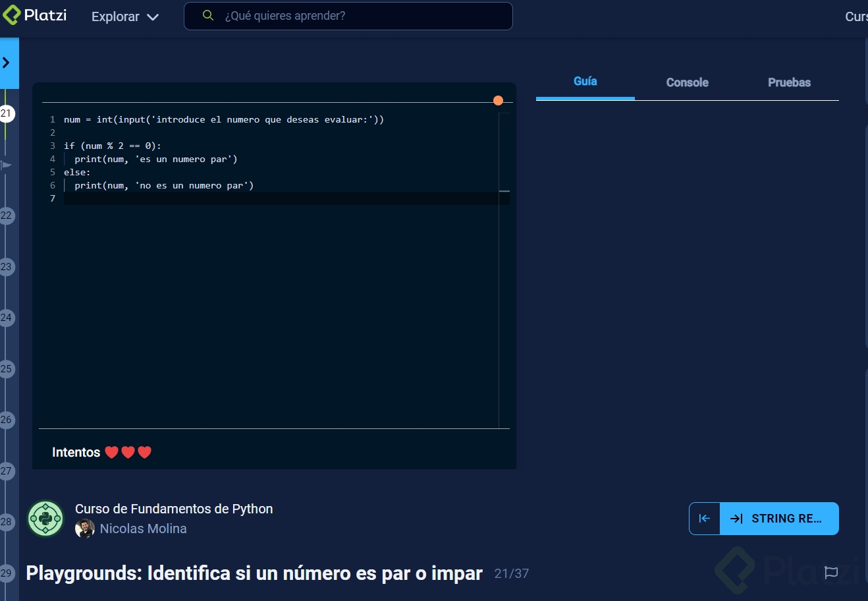Click Nicolas Molina's avatar picture

click(85, 529)
